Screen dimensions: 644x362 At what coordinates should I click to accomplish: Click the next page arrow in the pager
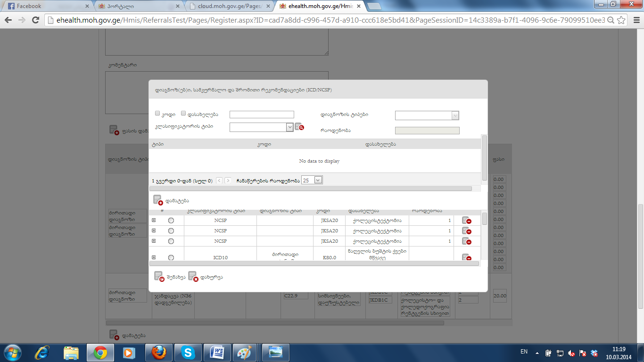coord(228,181)
